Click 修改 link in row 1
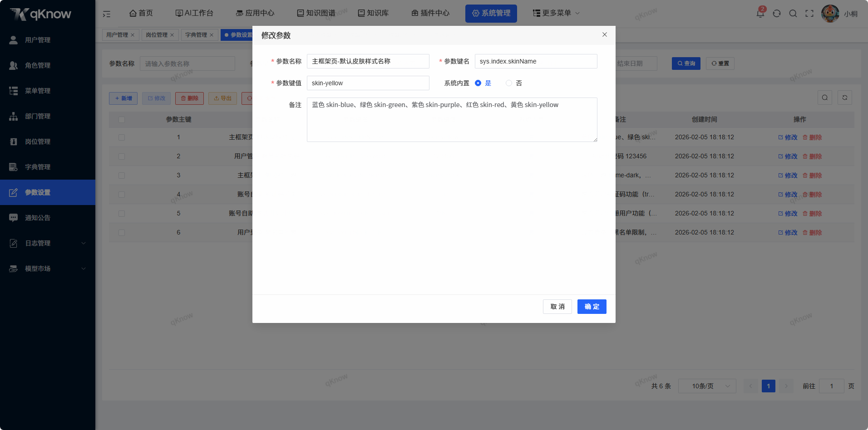Image resolution: width=868 pixels, height=430 pixels. tap(788, 137)
